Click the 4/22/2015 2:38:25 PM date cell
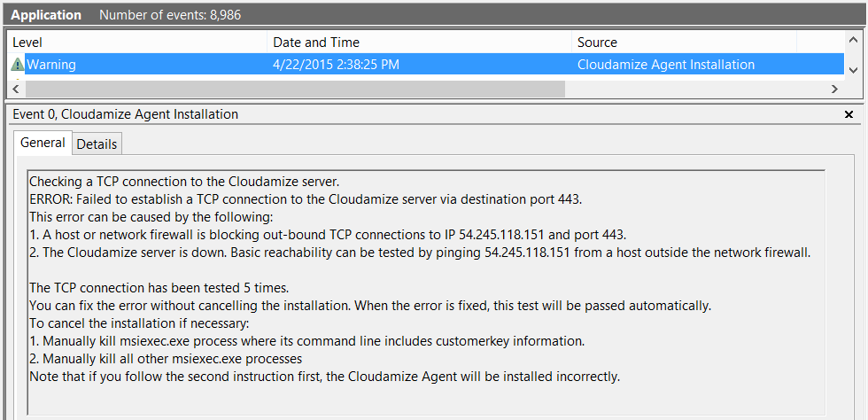This screenshot has height=420, width=868. (336, 65)
